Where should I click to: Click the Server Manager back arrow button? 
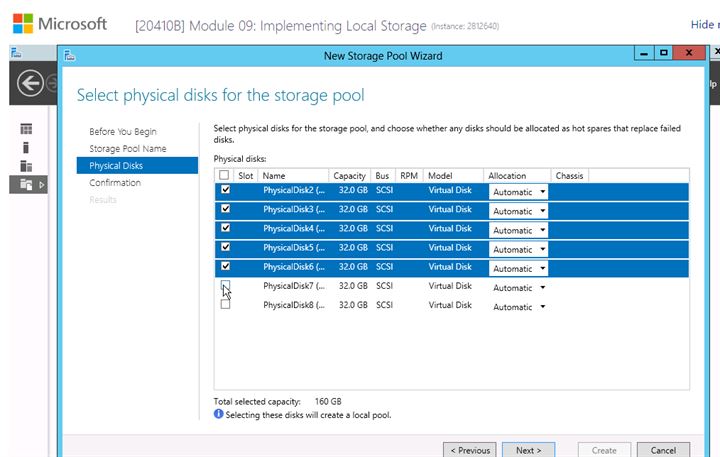30,84
